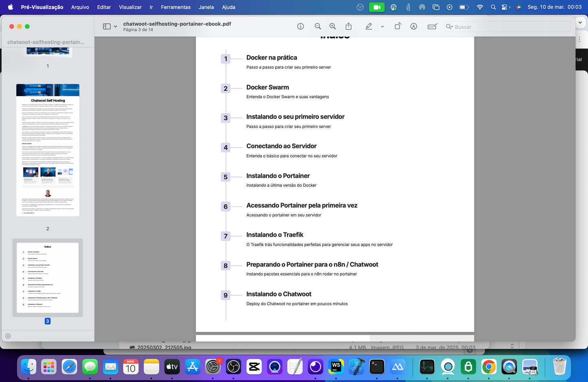Click the collapse chevron at window top right
Image resolution: width=588 pixels, height=382 pixels.
pyautogui.click(x=580, y=22)
